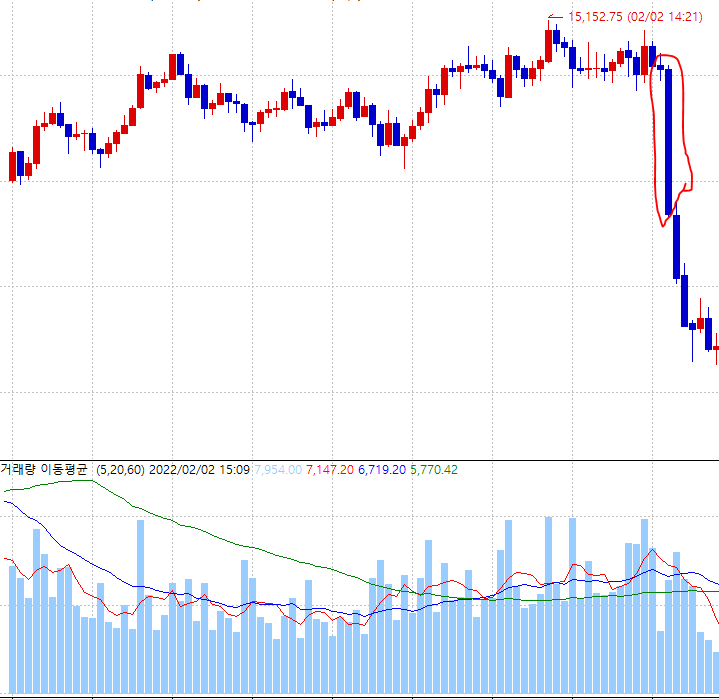Select the light-blue 7,954.00 volume value
The image size is (719, 699).
tap(278, 469)
